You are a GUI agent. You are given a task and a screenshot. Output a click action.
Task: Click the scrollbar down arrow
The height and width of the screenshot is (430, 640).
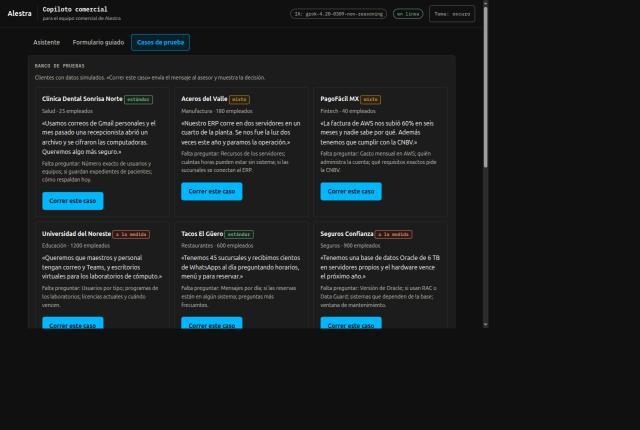(x=485, y=325)
